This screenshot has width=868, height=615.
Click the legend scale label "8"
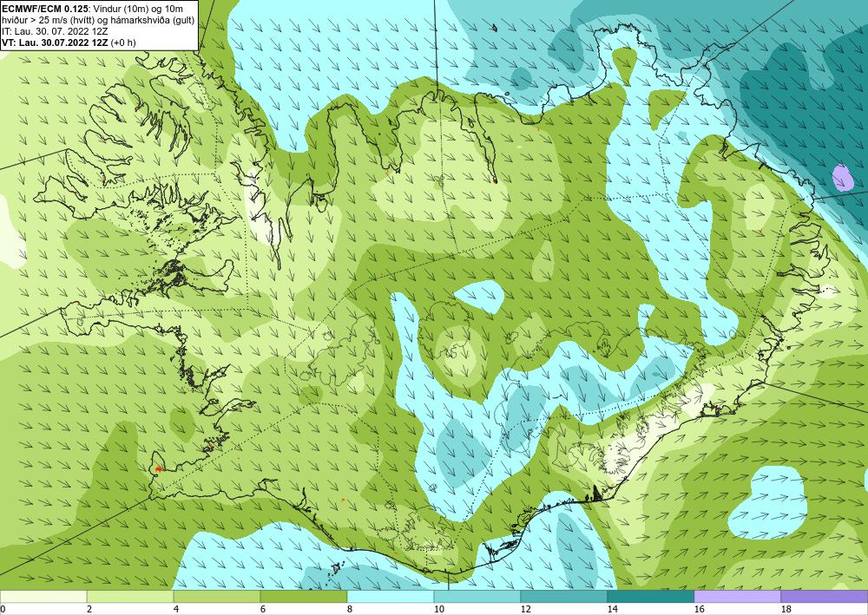[350, 609]
